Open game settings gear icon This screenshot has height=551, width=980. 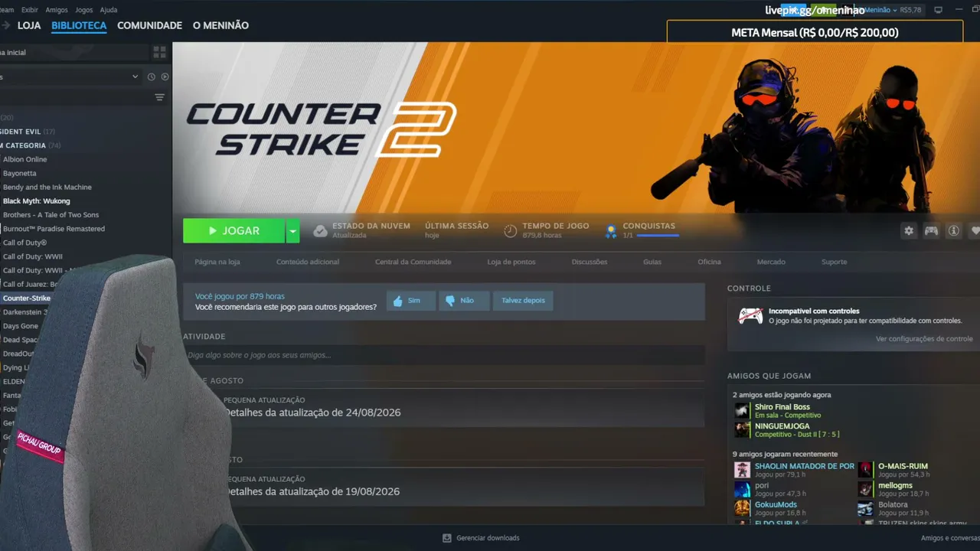click(909, 230)
